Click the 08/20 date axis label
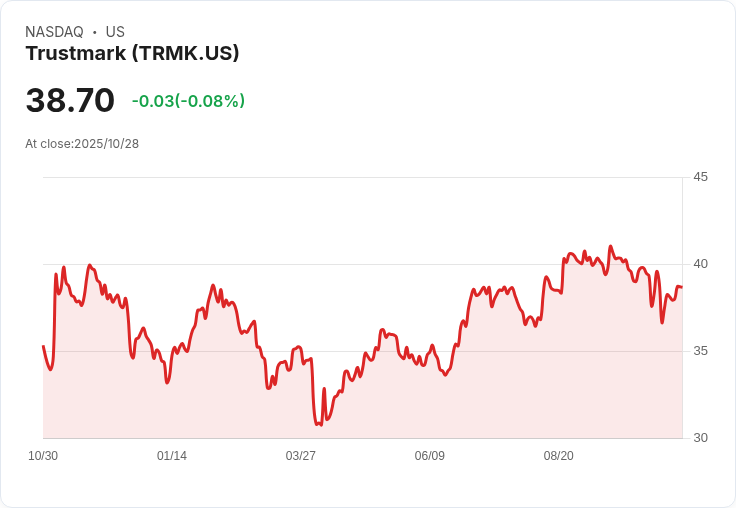The width and height of the screenshot is (736, 508). [559, 456]
